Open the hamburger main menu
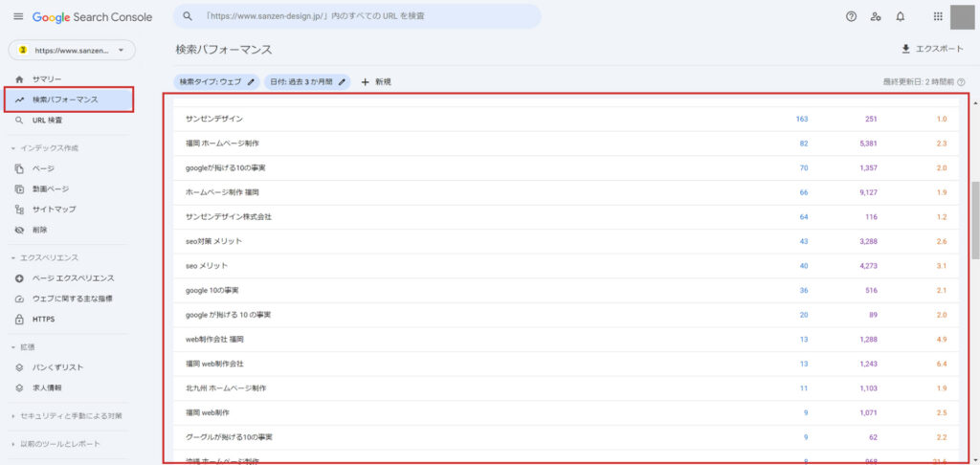Image resolution: width=980 pixels, height=465 pixels. 18,17
